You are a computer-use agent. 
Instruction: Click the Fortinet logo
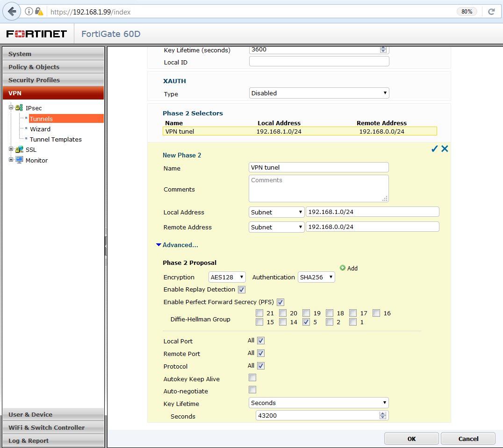pyautogui.click(x=36, y=34)
